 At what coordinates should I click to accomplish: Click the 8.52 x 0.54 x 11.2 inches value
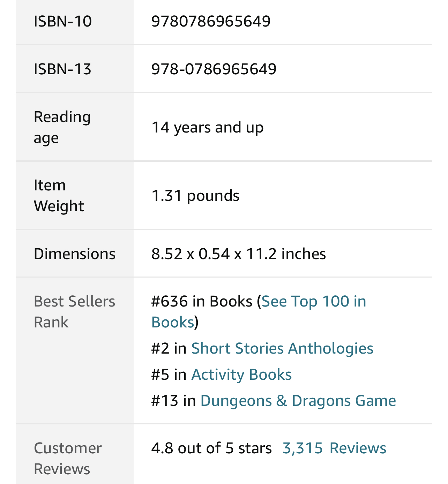pos(238,254)
